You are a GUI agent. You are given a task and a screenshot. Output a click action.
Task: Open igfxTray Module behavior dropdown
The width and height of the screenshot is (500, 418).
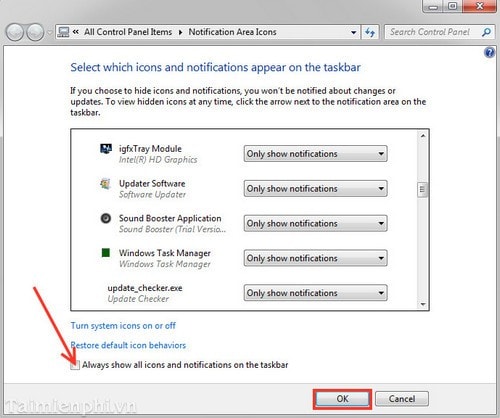(x=315, y=154)
